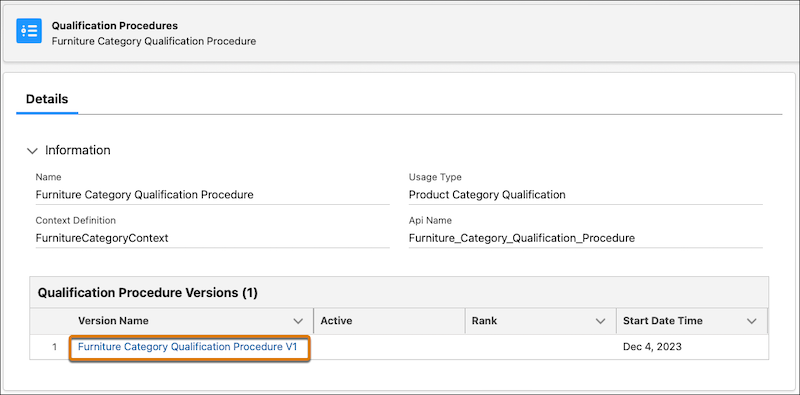Click row number 1 cell
Viewport: 800px width, 395px height.
[55, 347]
